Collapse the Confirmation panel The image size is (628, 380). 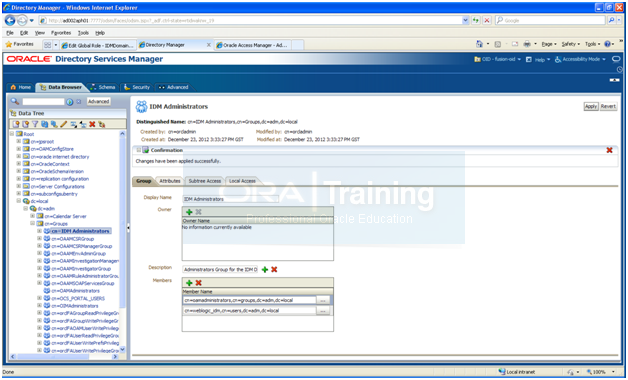138,150
